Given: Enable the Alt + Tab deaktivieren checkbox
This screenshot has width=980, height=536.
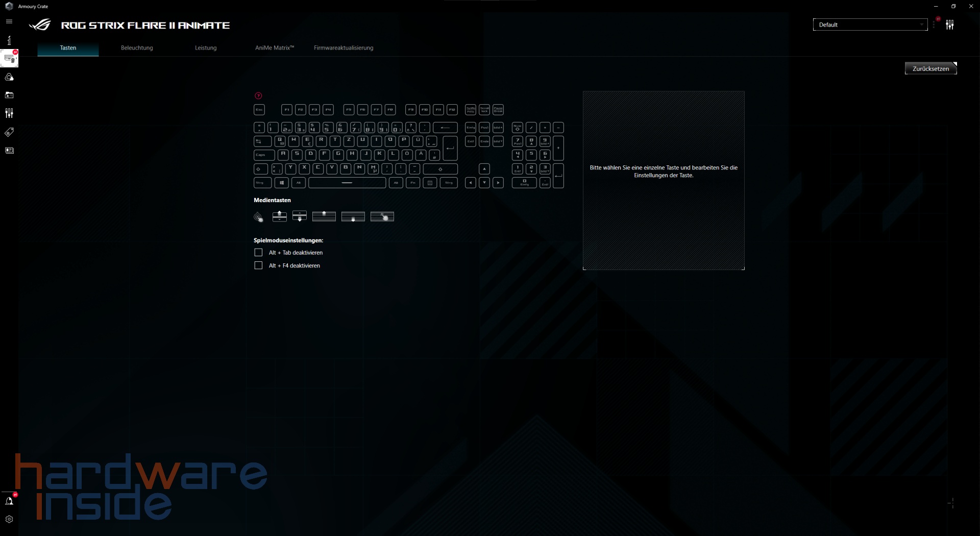Looking at the screenshot, I should 258,252.
